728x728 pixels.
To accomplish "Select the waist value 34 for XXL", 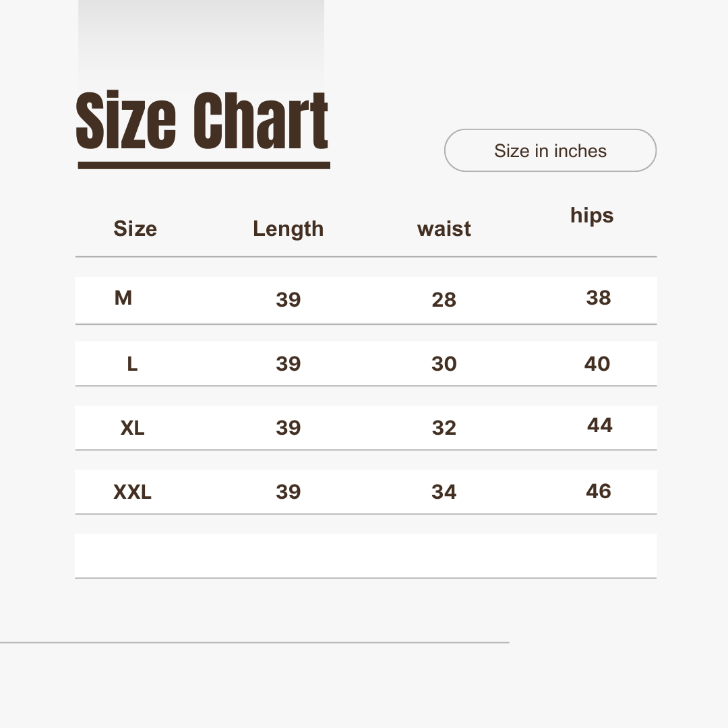I will point(444,493).
